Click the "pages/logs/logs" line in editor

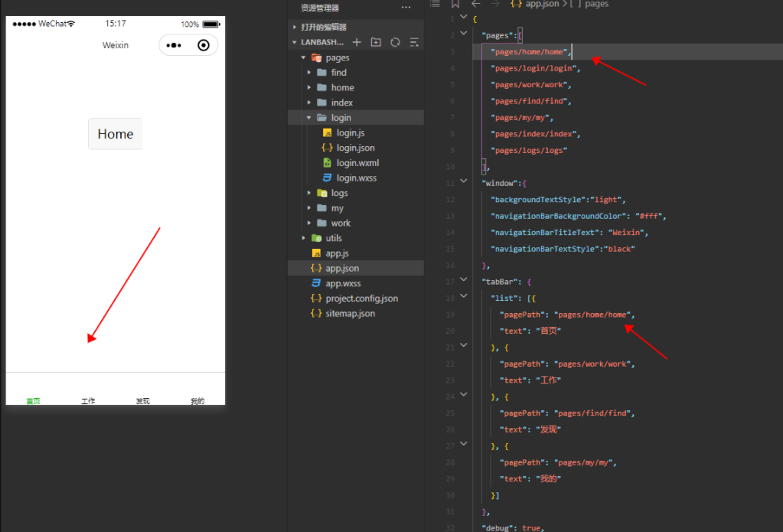tap(529, 150)
